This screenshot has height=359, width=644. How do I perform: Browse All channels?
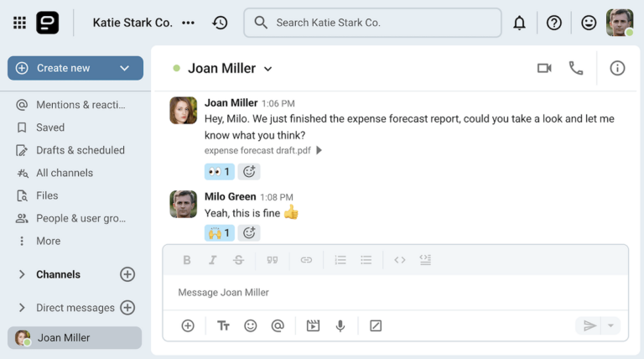tap(55, 173)
